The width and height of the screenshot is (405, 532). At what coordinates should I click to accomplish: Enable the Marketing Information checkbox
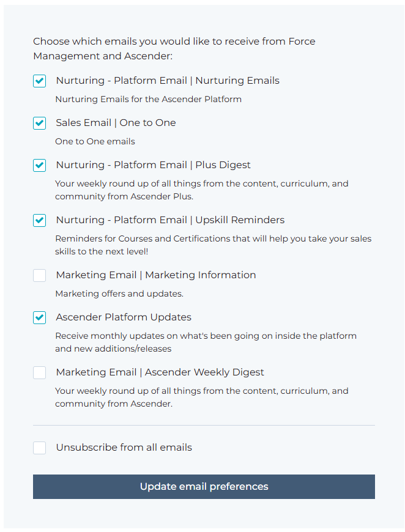[40, 275]
